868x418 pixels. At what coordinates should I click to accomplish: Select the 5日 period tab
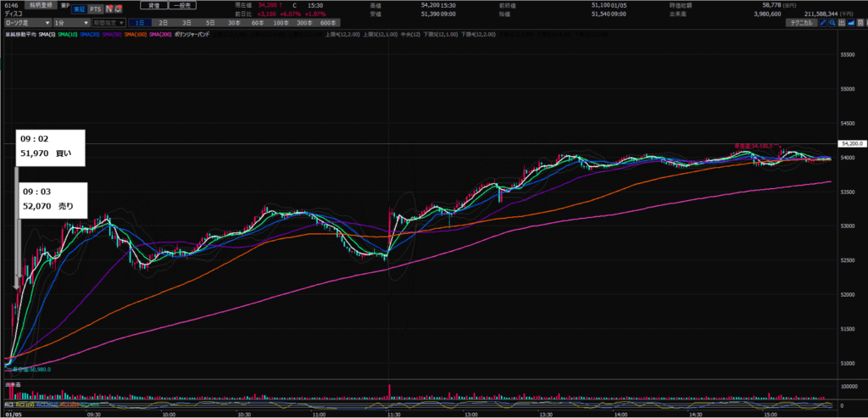[209, 22]
